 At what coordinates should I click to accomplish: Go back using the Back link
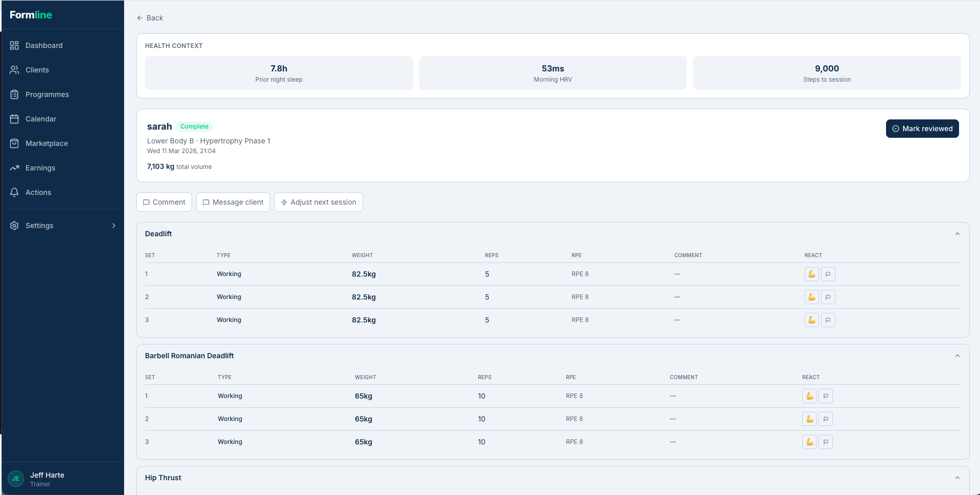point(150,18)
